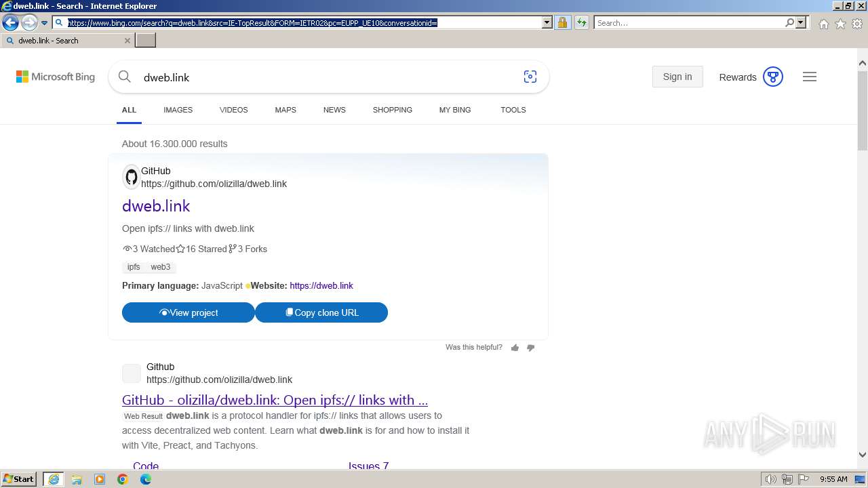Viewport: 868px width, 488px height.
Task: Open the MY BING tab
Action: click(455, 110)
